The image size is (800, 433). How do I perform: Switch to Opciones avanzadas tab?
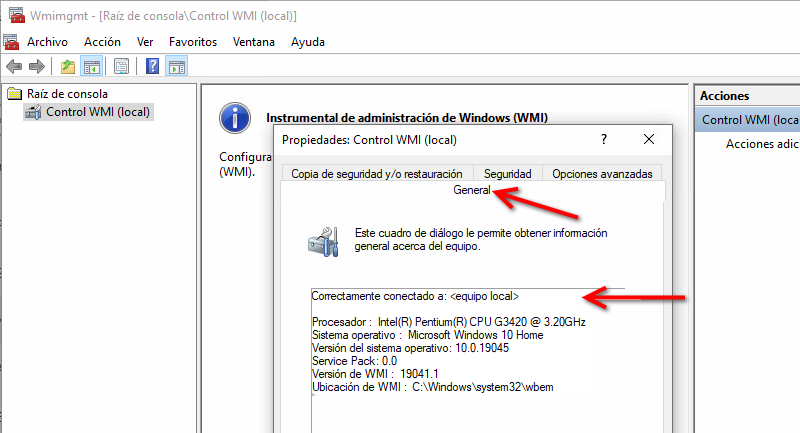tap(602, 173)
